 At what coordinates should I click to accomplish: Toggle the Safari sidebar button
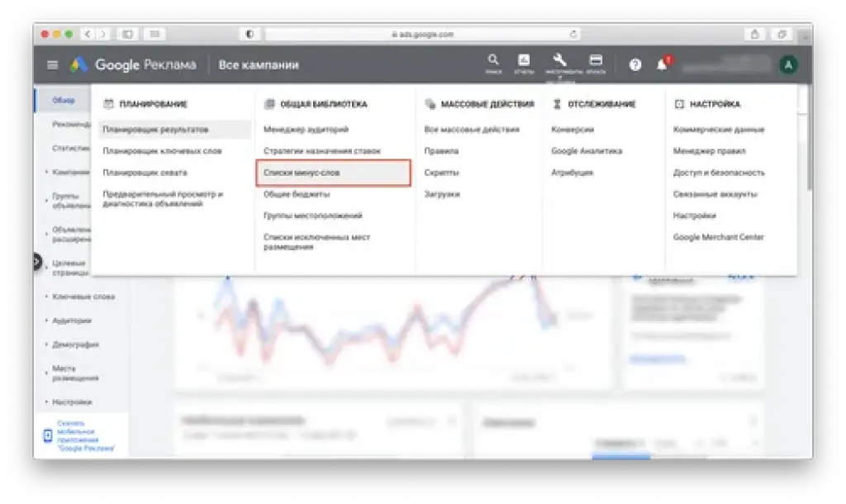(x=128, y=34)
